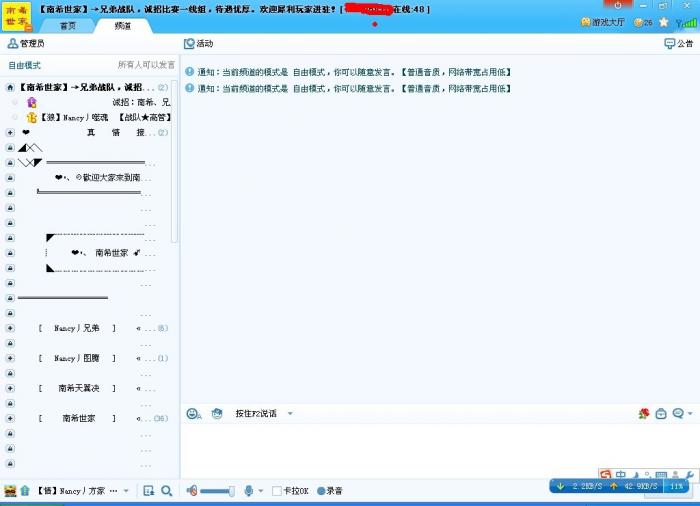Open the soft keyboard icon in Sogou bar
Viewport: 700px width, 506px height.
click(661, 475)
